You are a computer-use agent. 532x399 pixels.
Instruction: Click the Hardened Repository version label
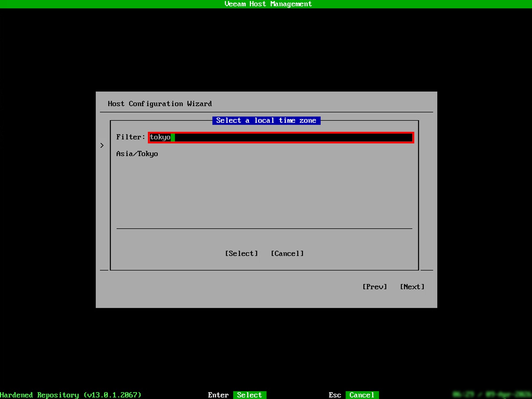point(71,395)
